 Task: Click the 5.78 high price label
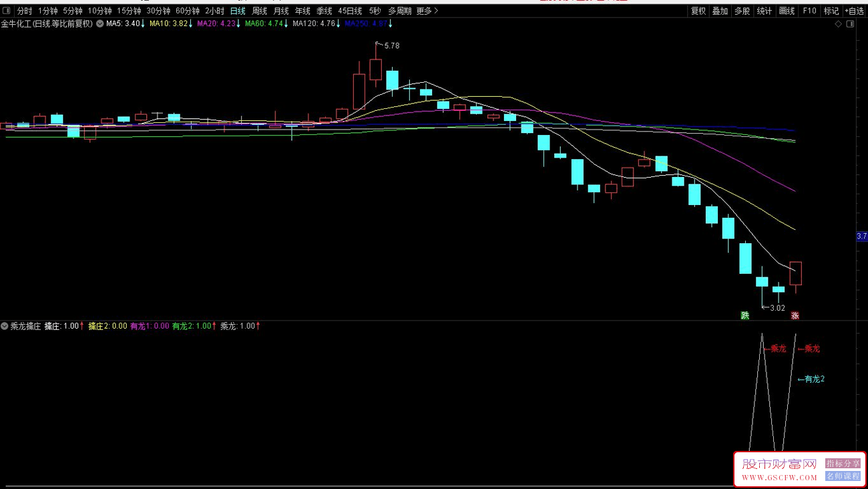click(392, 46)
